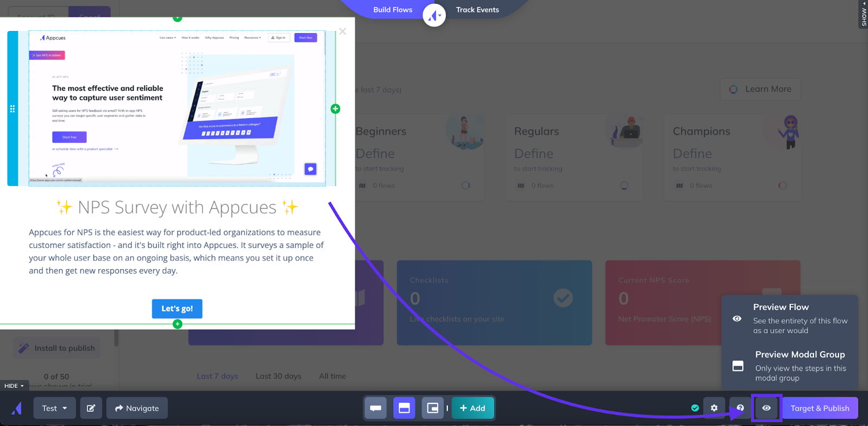
Task: Select the tooltip pattern icon
Action: pos(375,408)
